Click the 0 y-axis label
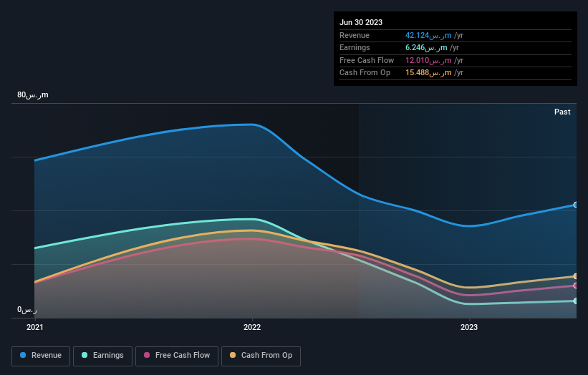Screen dimensions: 588x375 (27, 310)
